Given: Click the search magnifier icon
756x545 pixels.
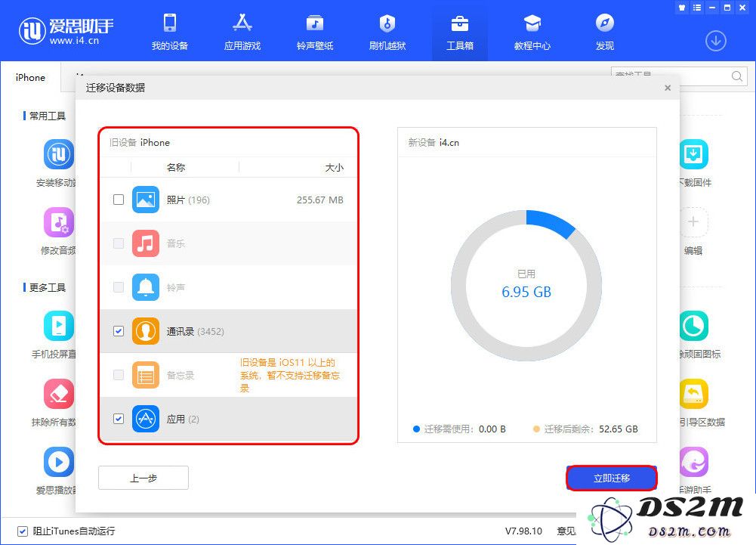Looking at the screenshot, I should coord(736,76).
